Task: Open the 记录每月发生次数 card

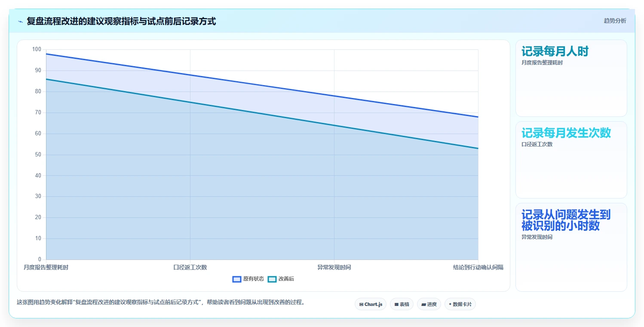Action: pyautogui.click(x=571, y=160)
